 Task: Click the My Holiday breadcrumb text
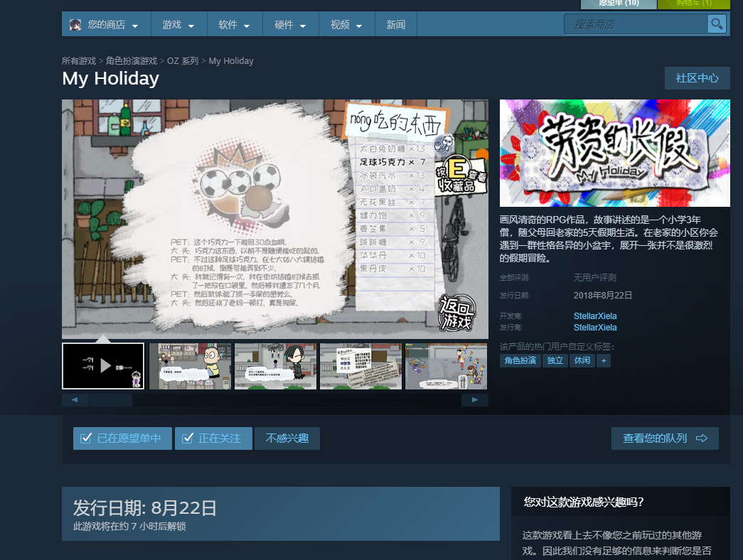(231, 61)
